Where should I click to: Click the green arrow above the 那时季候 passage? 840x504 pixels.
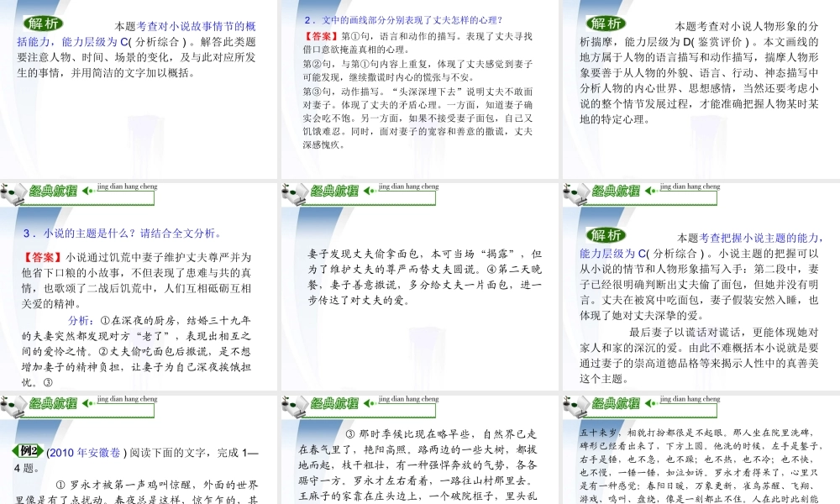[x=369, y=402]
